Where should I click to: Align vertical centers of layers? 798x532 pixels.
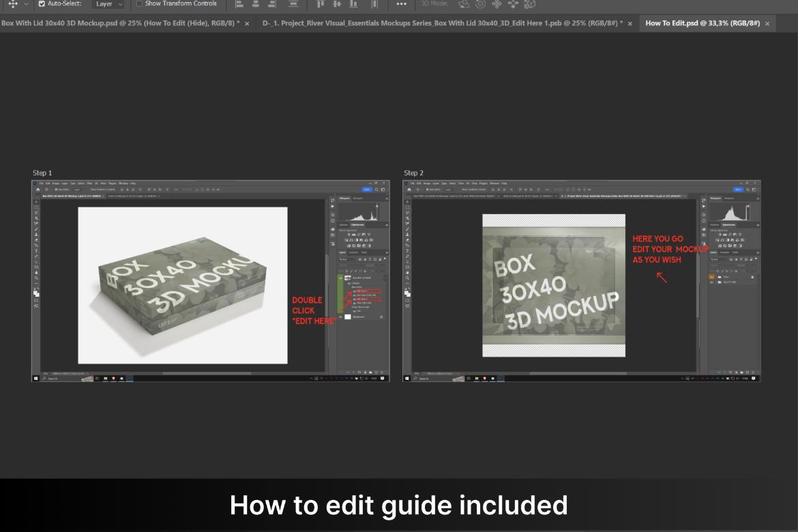pyautogui.click(x=336, y=4)
